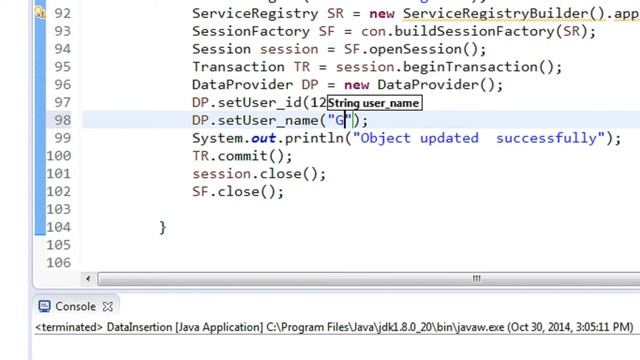Viewport: 640px width, 360px height.
Task: Click the warning marker on line 92
Action: pos(40,13)
